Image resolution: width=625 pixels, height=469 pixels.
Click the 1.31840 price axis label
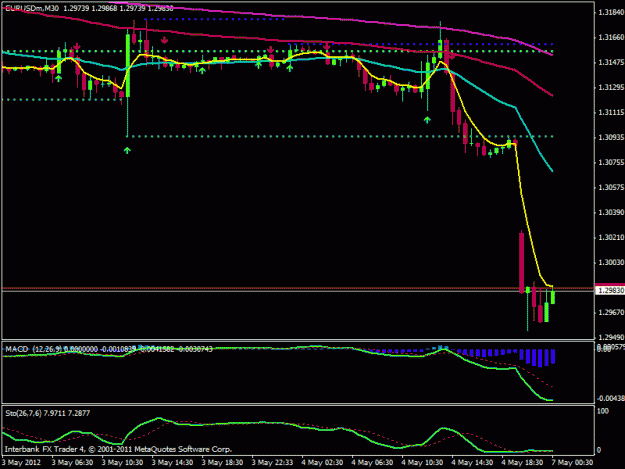point(611,12)
